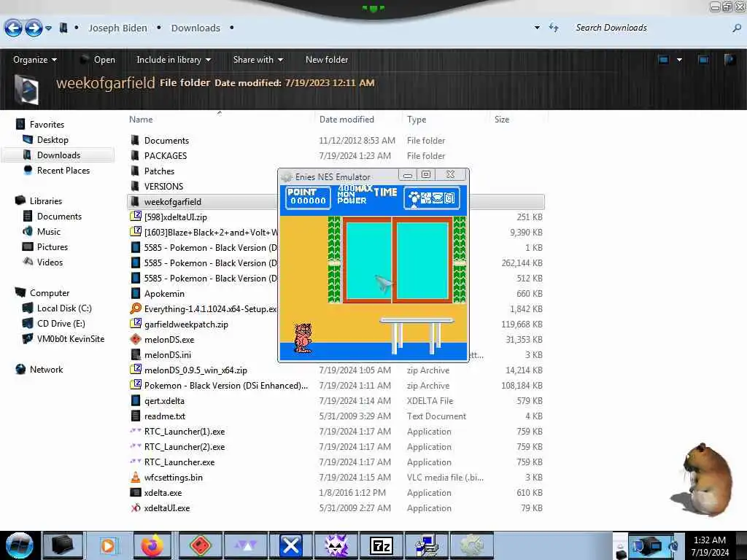Open the address bar history dropdown
This screenshot has height=560, width=747.
[x=537, y=28]
